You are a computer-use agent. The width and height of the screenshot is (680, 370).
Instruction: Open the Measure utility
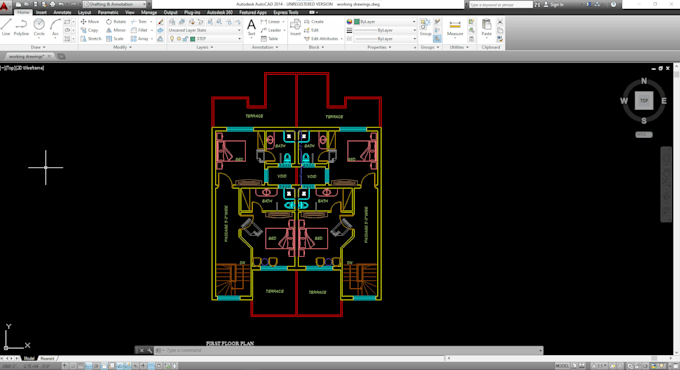(455, 28)
